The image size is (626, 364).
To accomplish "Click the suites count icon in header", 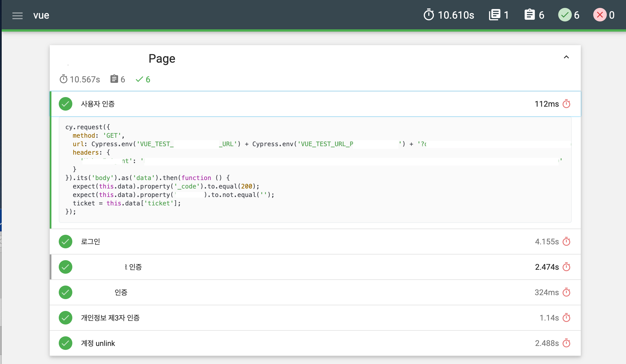I will tap(494, 15).
